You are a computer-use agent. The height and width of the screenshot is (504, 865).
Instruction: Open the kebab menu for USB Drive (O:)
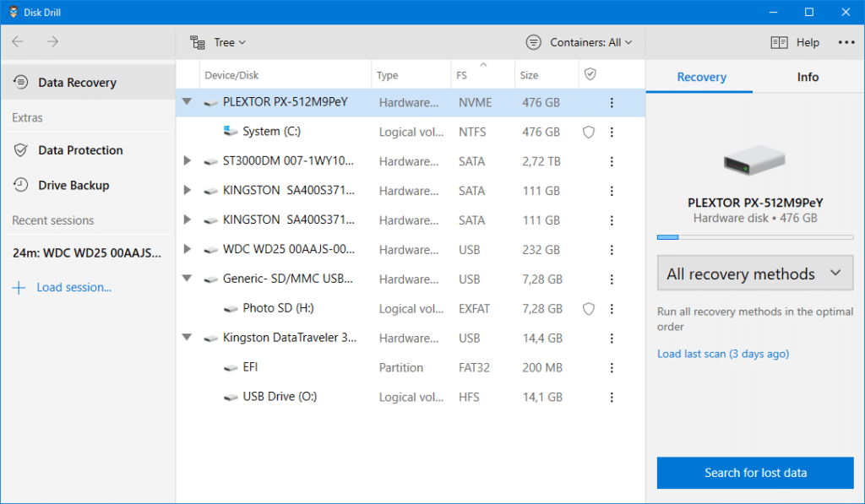point(612,397)
